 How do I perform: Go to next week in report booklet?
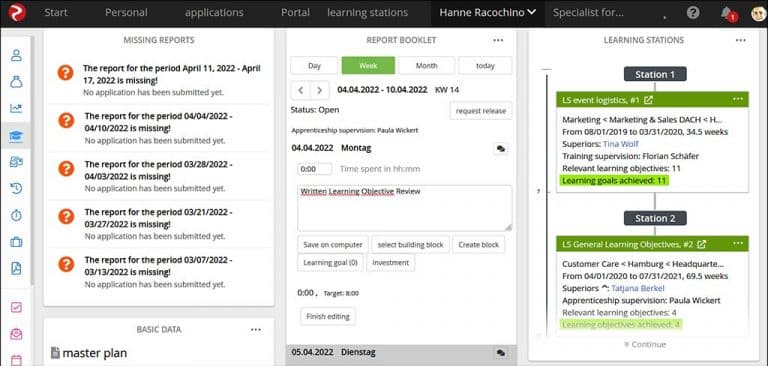[x=319, y=90]
